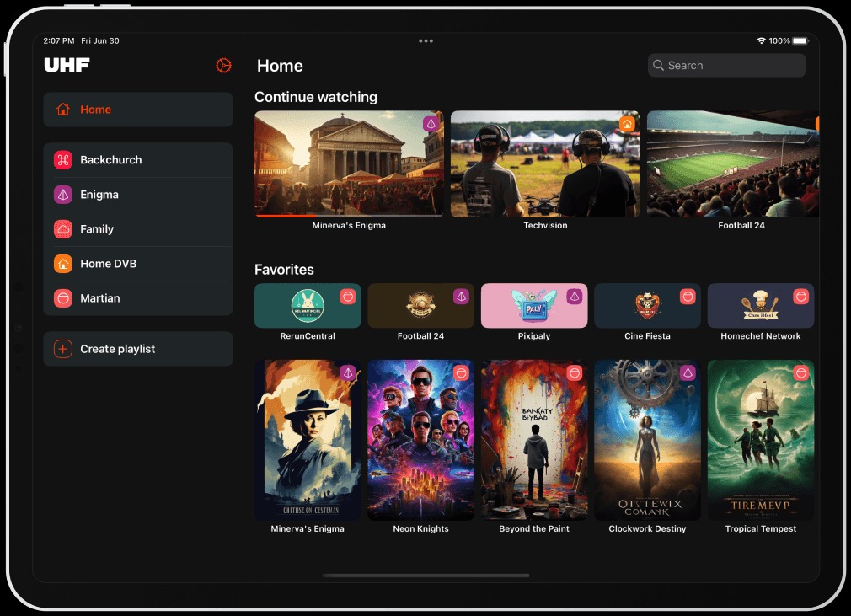Click the Home house icon in sidebar

point(63,109)
